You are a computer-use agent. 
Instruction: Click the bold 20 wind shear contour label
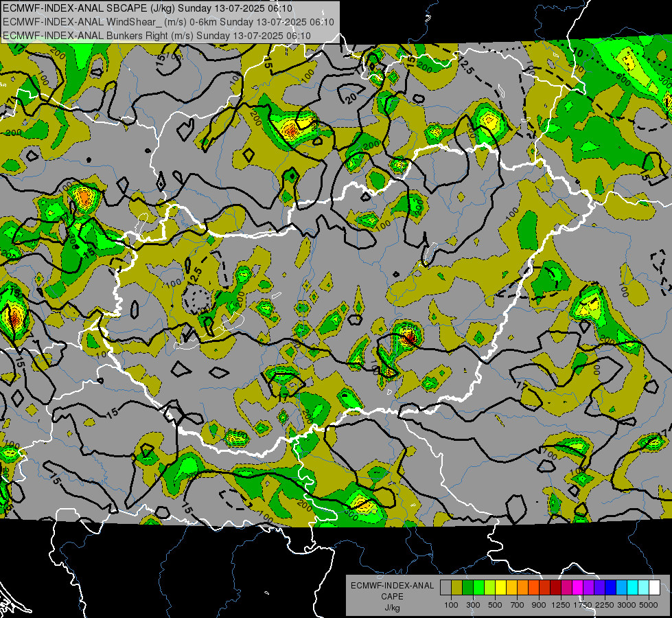[351, 99]
